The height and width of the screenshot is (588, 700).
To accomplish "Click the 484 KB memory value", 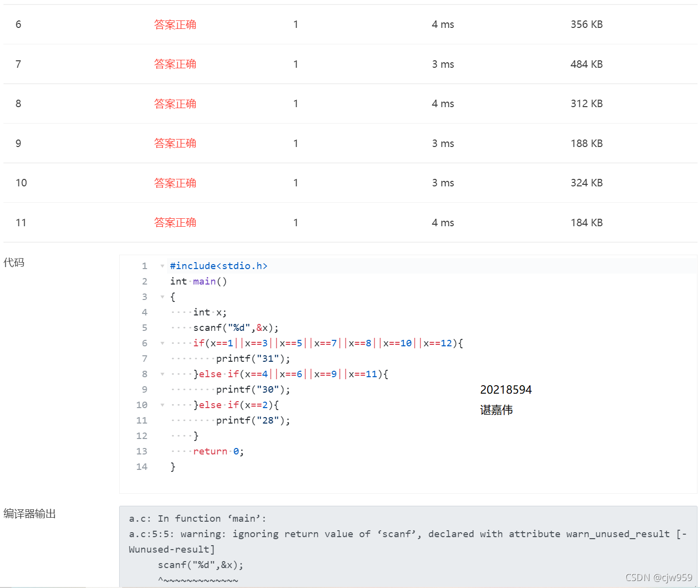I will [587, 64].
